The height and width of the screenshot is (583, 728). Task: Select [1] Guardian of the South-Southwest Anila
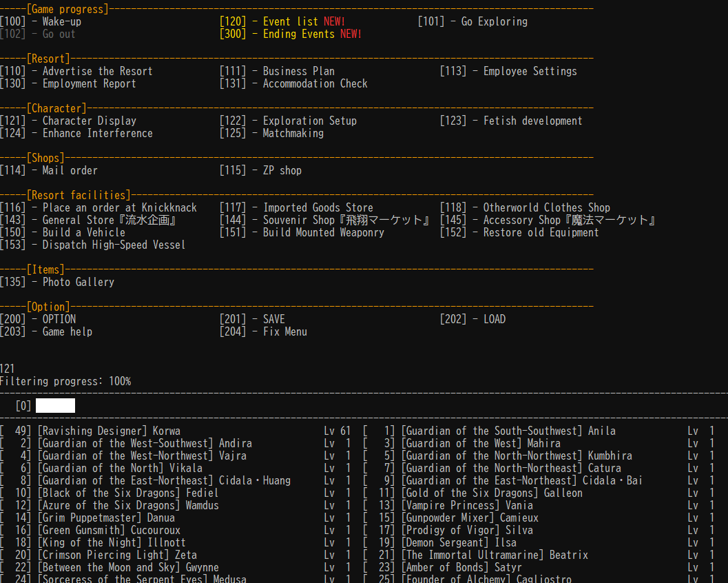click(x=539, y=431)
